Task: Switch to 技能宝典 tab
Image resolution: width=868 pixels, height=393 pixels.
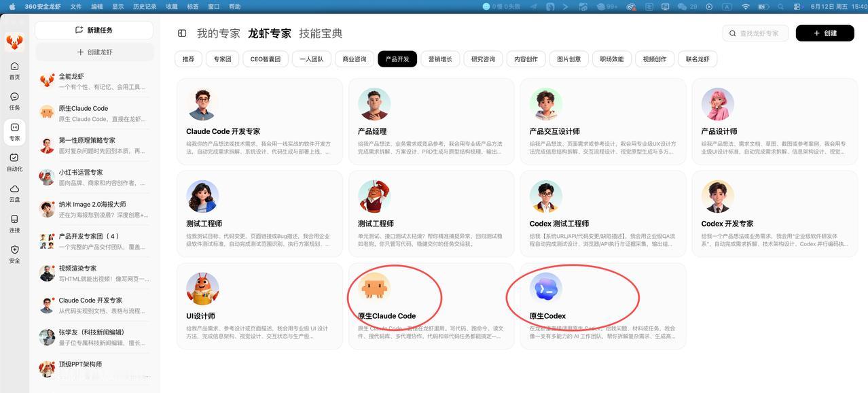Action: (321, 33)
